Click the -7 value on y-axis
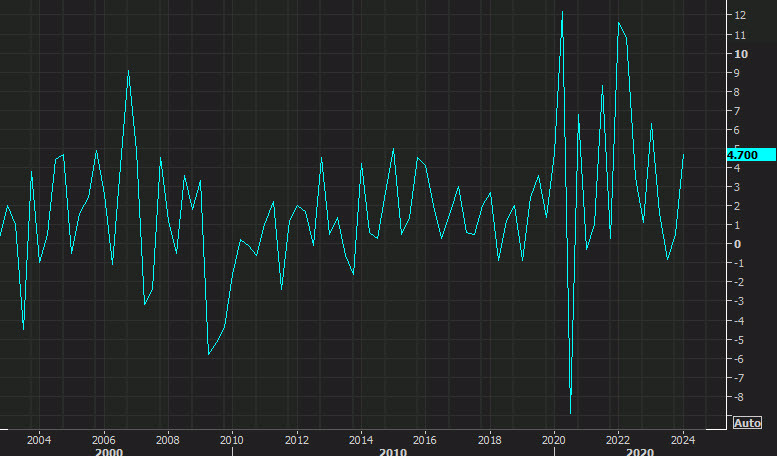This screenshot has width=777, height=456. coord(737,378)
